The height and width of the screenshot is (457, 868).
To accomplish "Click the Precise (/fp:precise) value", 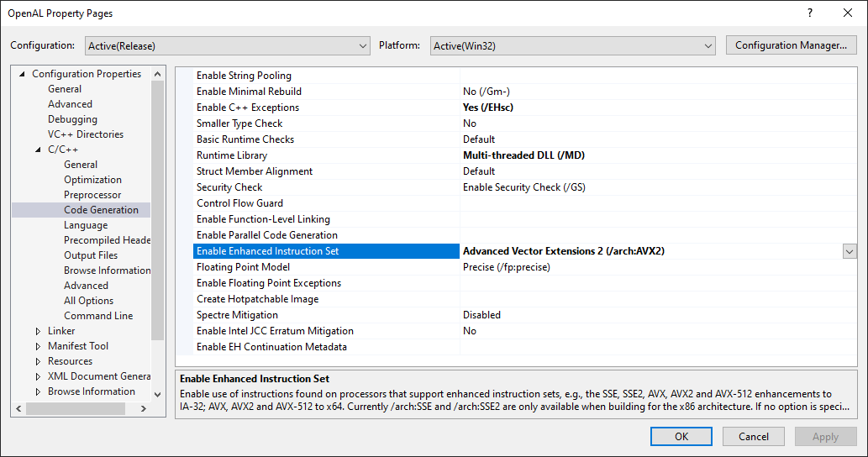I will (507, 267).
